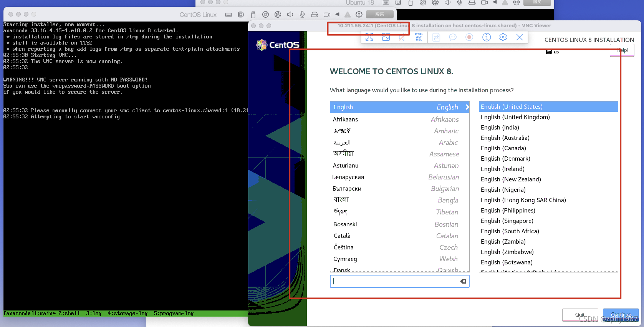
Task: Click network globe icon in CentOS Linux toolbar
Action: pos(278,15)
